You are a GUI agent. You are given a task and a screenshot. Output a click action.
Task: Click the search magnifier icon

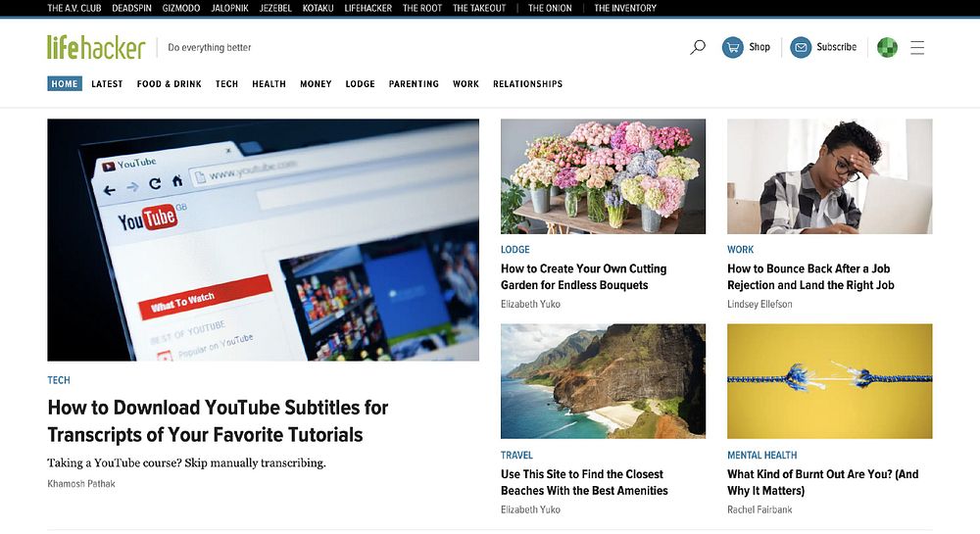[x=698, y=47]
